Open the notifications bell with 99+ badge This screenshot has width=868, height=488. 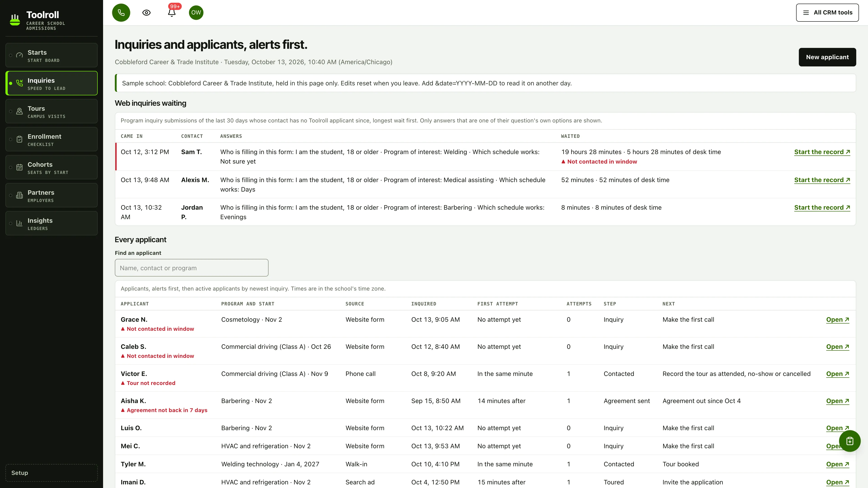[172, 13]
